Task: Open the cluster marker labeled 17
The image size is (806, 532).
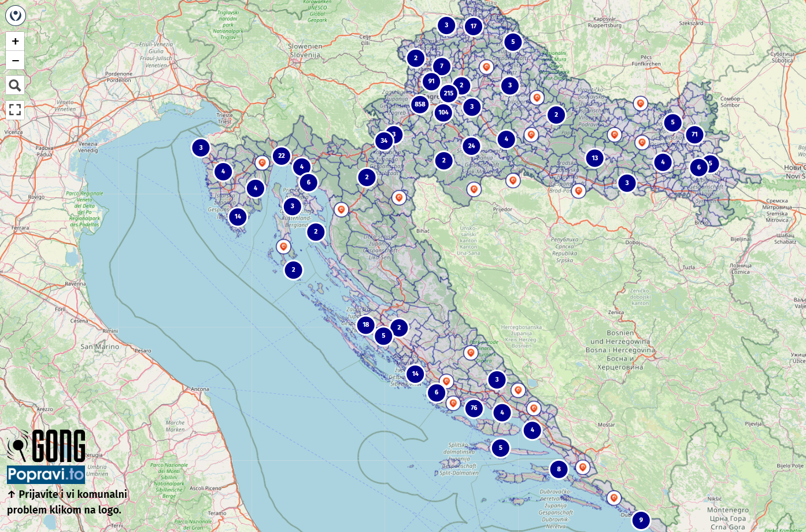Action: click(x=474, y=26)
